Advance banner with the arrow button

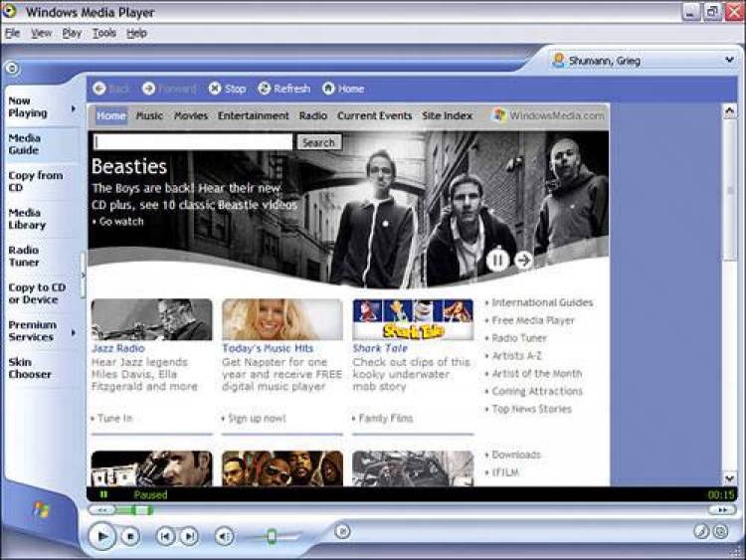pyautogui.click(x=523, y=260)
